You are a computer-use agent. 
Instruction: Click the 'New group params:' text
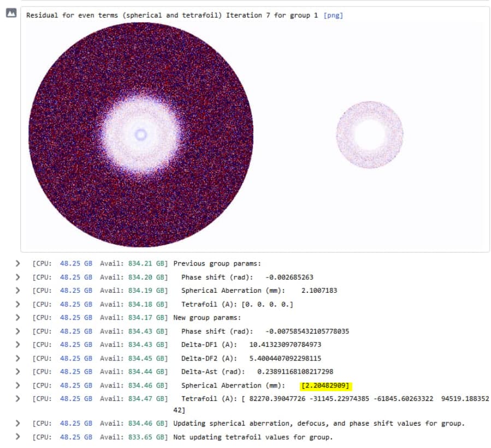click(207, 317)
